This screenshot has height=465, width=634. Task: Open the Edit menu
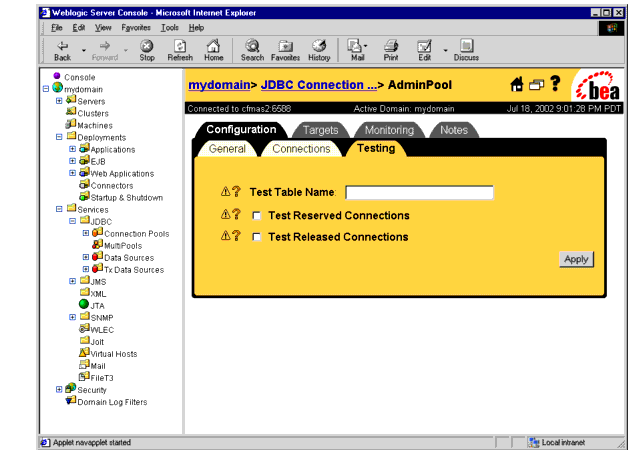[x=79, y=27]
